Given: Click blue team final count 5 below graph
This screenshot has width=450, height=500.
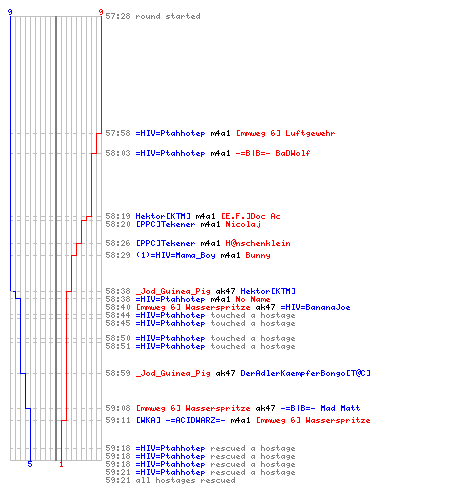Looking at the screenshot, I should [x=30, y=464].
